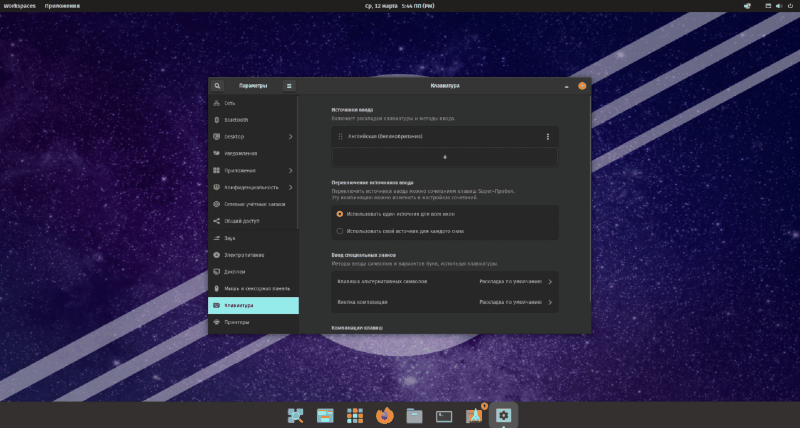Open the Settings hamburger menu
The height and width of the screenshot is (428, 800).
pos(289,86)
